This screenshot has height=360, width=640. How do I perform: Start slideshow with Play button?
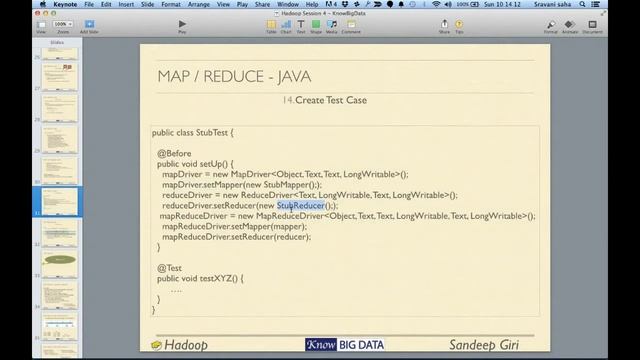coord(182,24)
